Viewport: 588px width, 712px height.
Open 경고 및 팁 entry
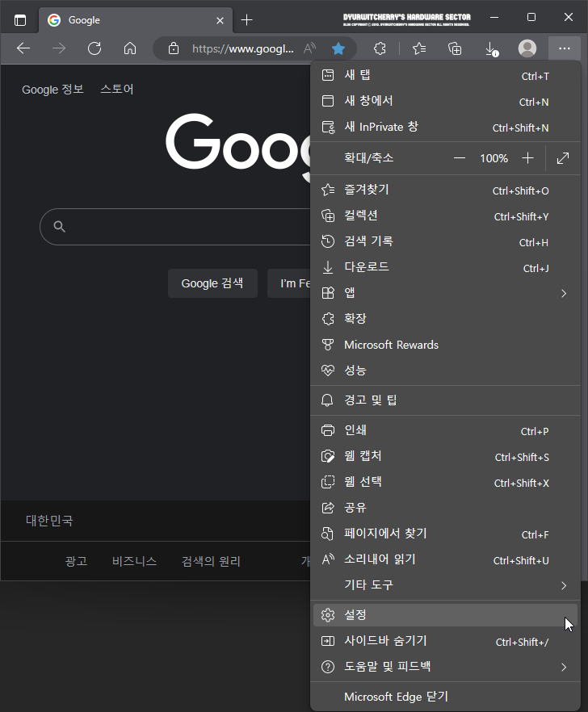(x=445, y=400)
